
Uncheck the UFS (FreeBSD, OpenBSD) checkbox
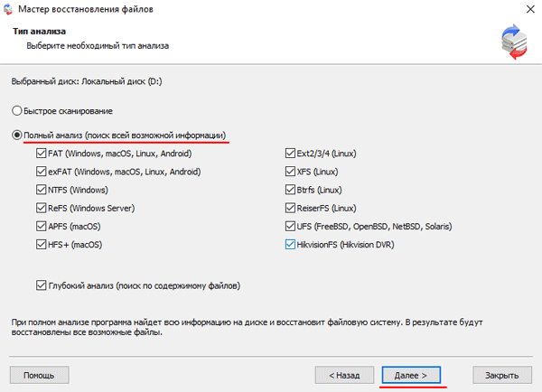(x=290, y=226)
